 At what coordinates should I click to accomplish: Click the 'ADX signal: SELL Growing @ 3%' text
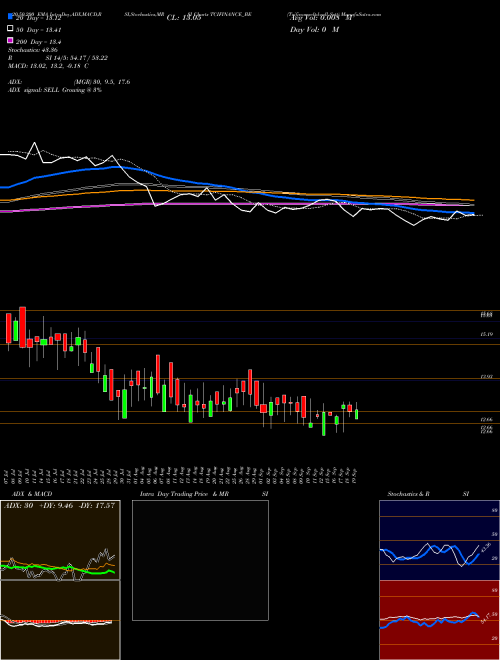coord(55,90)
